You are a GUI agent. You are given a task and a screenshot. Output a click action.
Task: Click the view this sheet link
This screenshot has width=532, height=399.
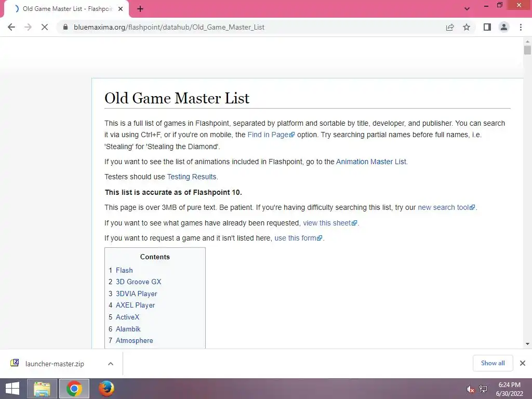click(x=330, y=223)
